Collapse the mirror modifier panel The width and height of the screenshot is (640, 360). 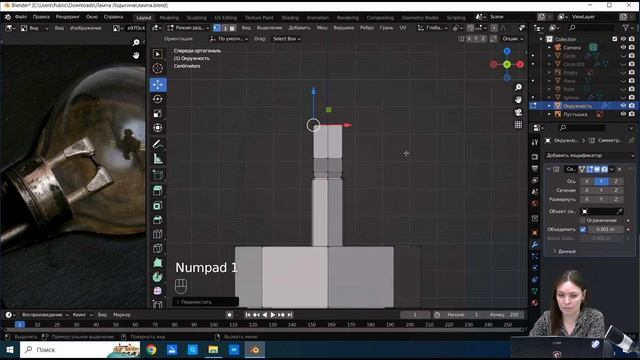[549, 169]
